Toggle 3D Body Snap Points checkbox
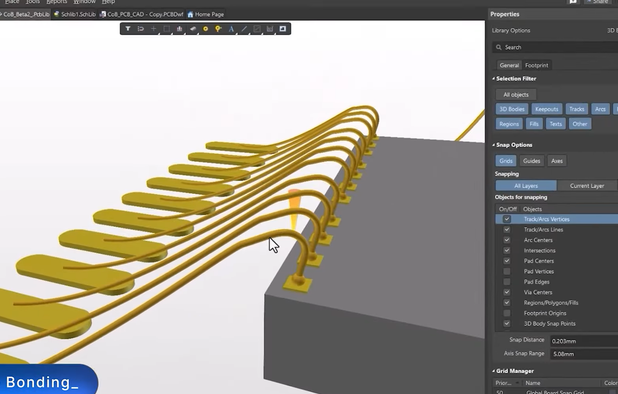Viewport: 618px width, 394px height. (x=507, y=323)
